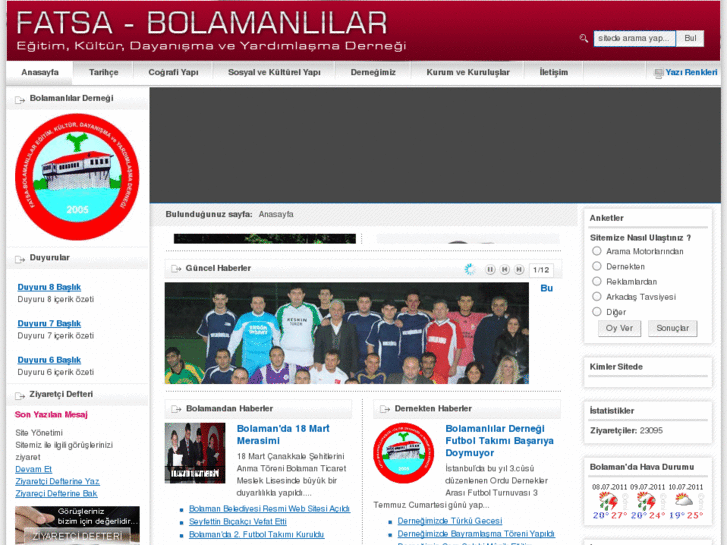Click the Son Yazılan Mesaj heading
This screenshot has width=727, height=545.
pyautogui.click(x=51, y=415)
